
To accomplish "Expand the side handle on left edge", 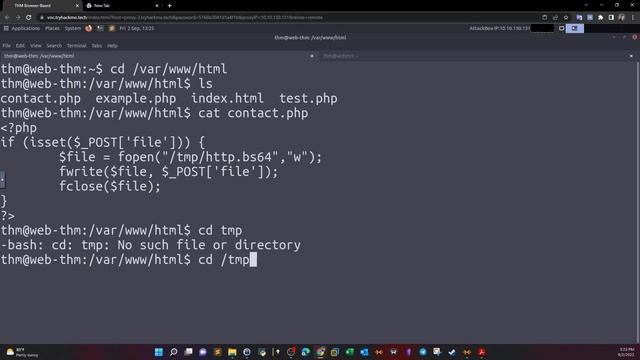I will pos(2,180).
